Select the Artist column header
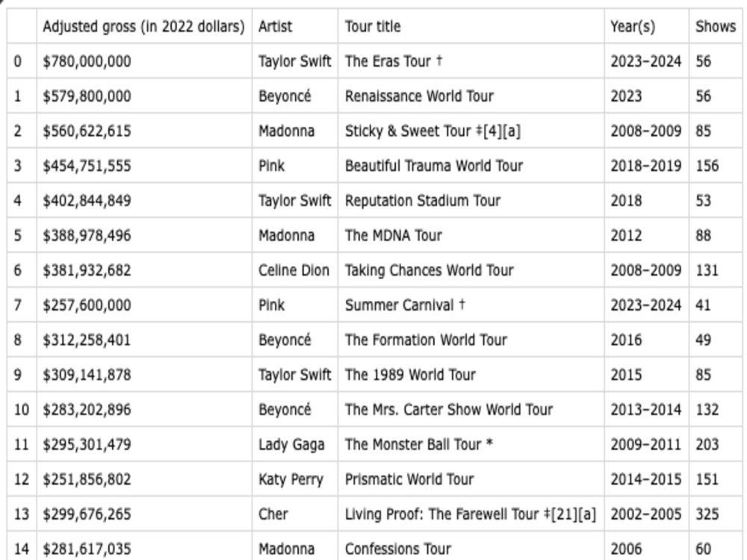 click(295, 26)
